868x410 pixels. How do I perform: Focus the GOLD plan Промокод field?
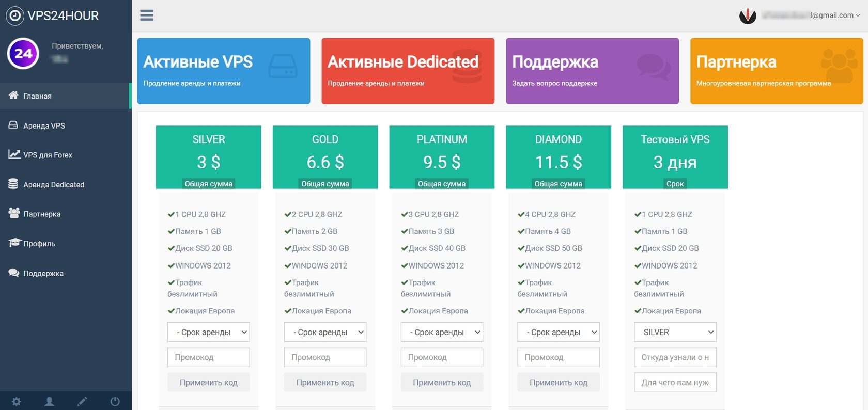326,357
